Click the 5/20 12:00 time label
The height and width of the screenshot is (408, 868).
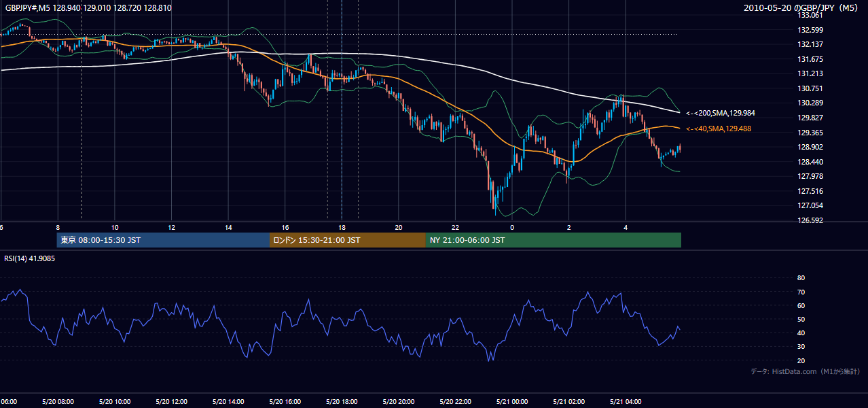tap(171, 402)
